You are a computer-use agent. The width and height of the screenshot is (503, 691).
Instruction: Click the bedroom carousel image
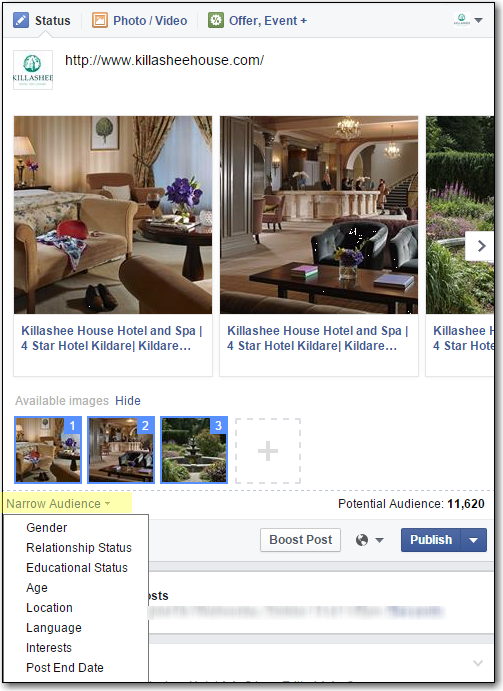point(113,215)
